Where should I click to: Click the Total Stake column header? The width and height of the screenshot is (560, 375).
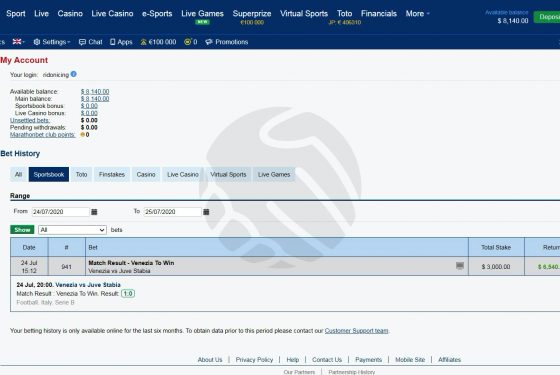(496, 247)
